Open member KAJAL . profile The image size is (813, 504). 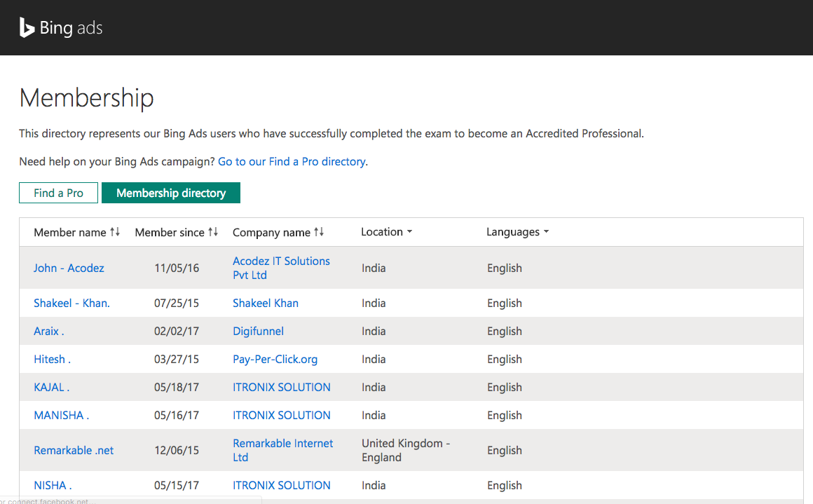(51, 388)
